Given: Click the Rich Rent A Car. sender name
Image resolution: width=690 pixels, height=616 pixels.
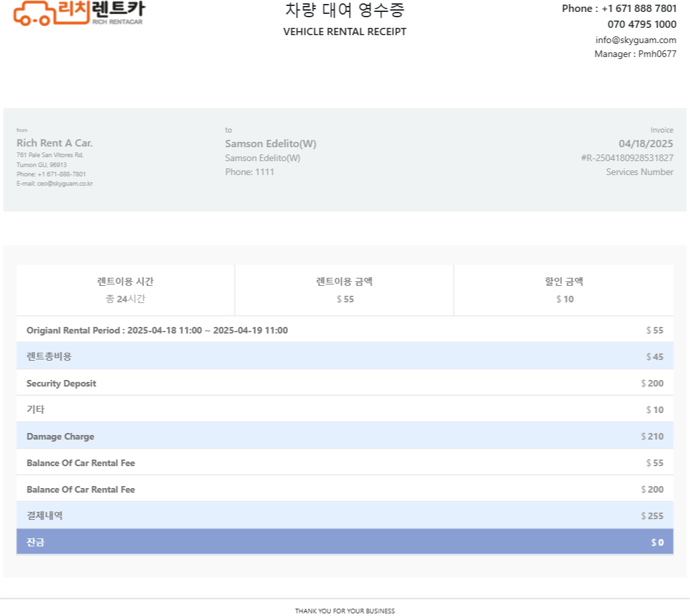Looking at the screenshot, I should point(54,143).
